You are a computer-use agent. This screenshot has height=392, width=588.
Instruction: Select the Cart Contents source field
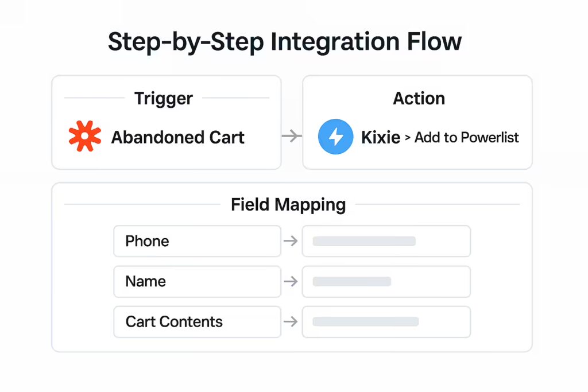198,322
